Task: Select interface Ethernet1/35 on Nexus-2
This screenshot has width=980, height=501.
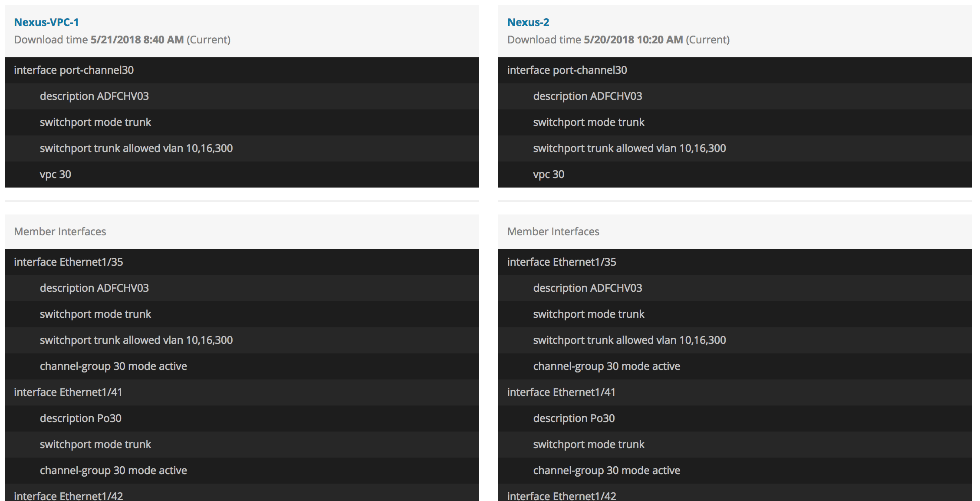Action: coord(562,262)
